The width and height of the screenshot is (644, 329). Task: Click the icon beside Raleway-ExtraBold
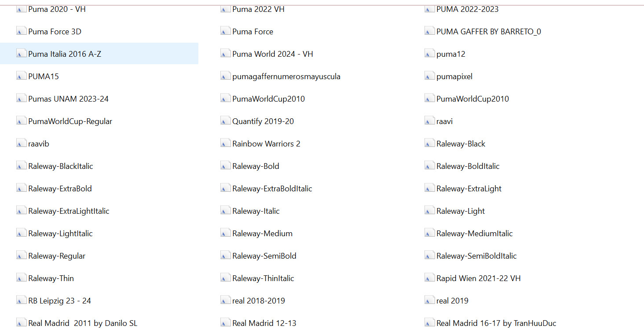pos(21,188)
